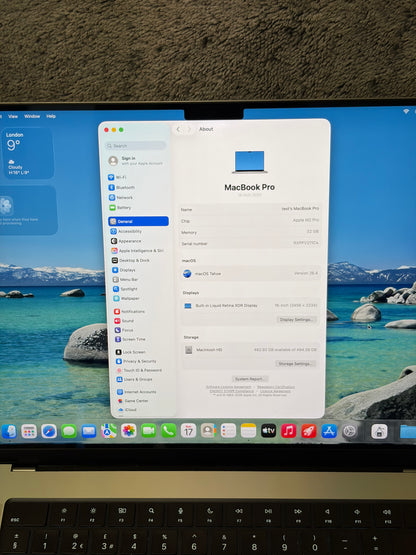Open Messages from the Dock

click(x=69, y=431)
